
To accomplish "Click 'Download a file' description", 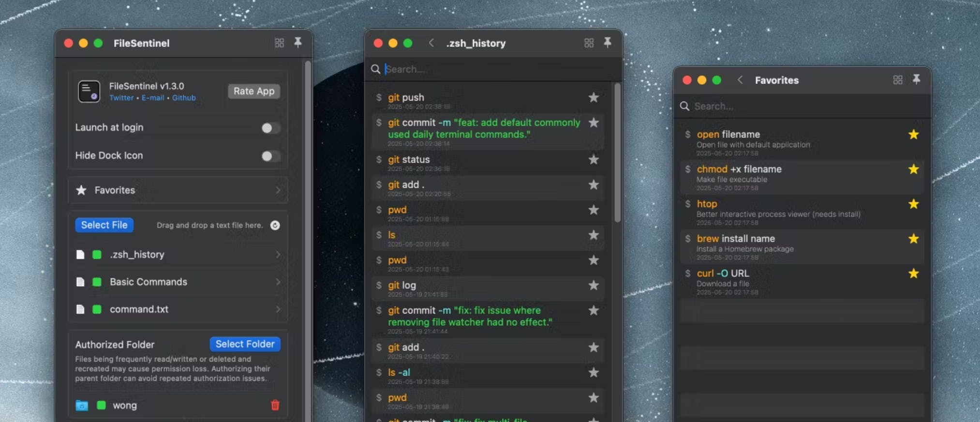I will tap(723, 284).
